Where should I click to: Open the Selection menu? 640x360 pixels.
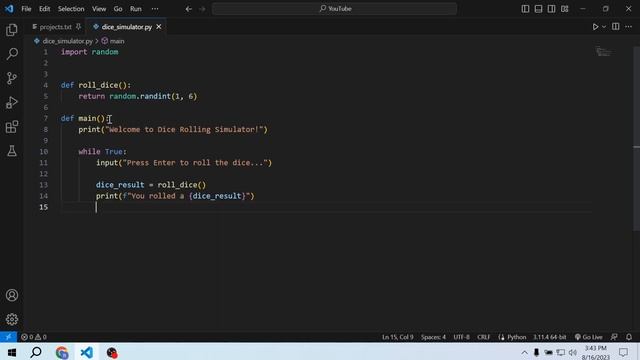click(x=71, y=9)
